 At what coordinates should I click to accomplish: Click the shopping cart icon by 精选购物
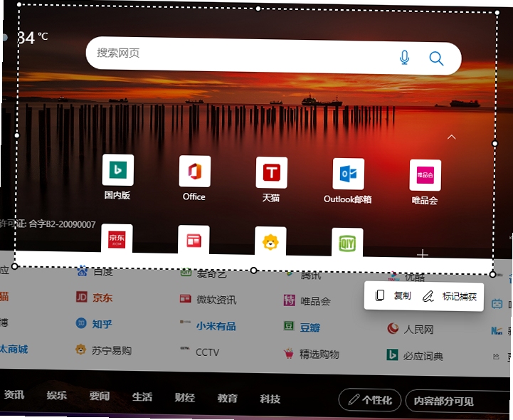point(289,353)
